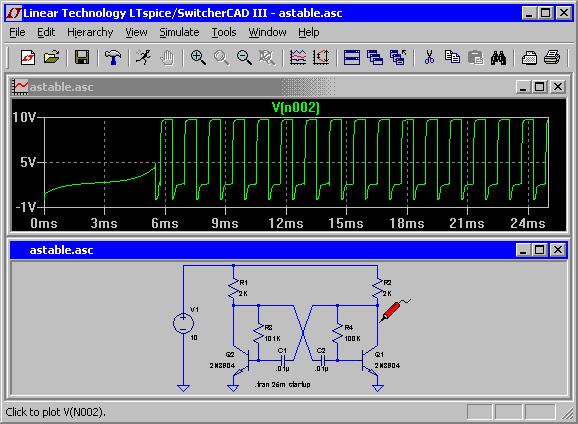The height and width of the screenshot is (424, 578).
Task: Minimize the waveform window
Action: tap(523, 87)
